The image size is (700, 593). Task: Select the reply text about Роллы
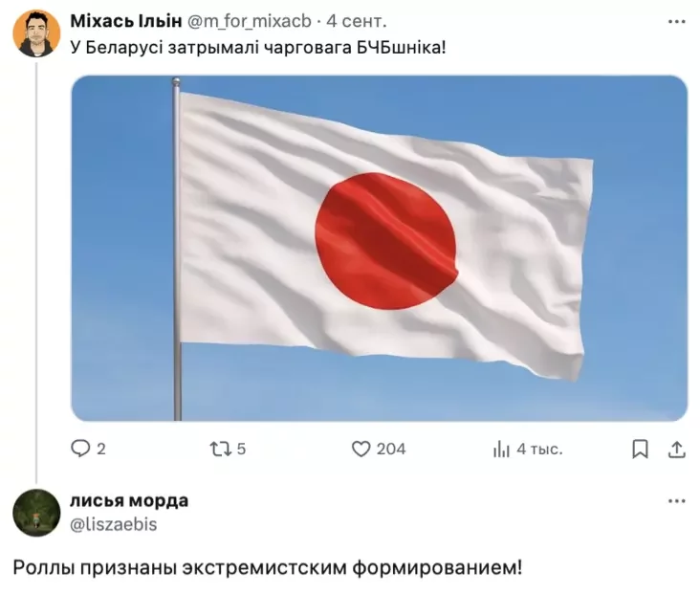pos(268,568)
